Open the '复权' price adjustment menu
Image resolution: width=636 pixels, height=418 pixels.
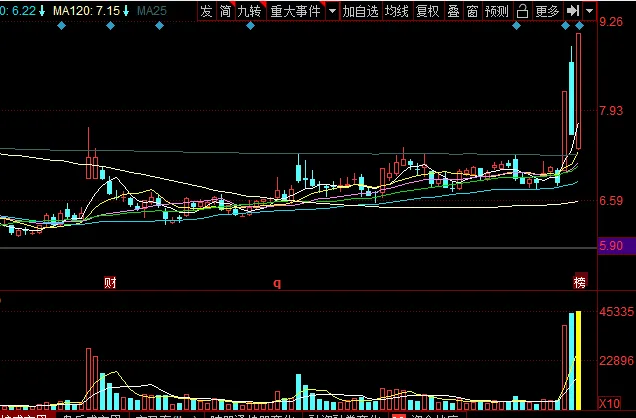427,11
